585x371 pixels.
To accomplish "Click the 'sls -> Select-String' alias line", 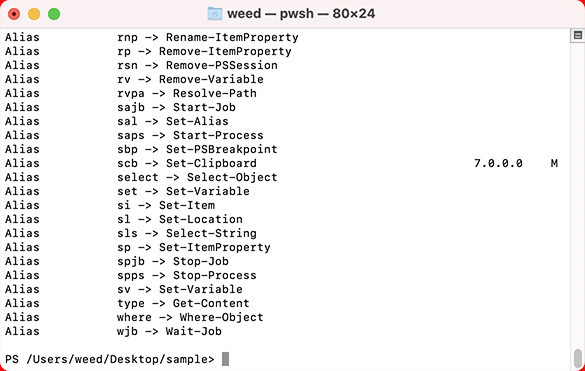I will (187, 233).
